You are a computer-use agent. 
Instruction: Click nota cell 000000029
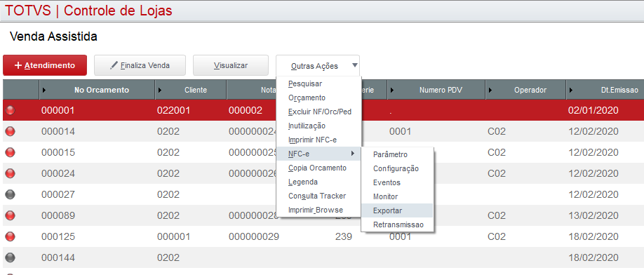pos(254,236)
